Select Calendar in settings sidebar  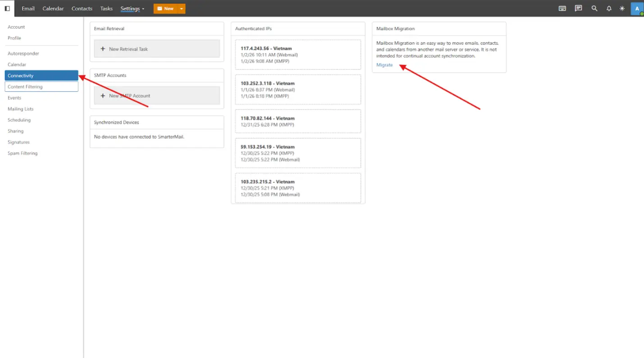[41, 64]
